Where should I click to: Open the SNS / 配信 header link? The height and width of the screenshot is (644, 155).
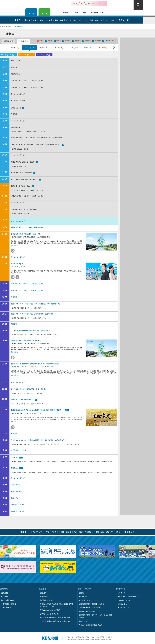tap(65, 13)
